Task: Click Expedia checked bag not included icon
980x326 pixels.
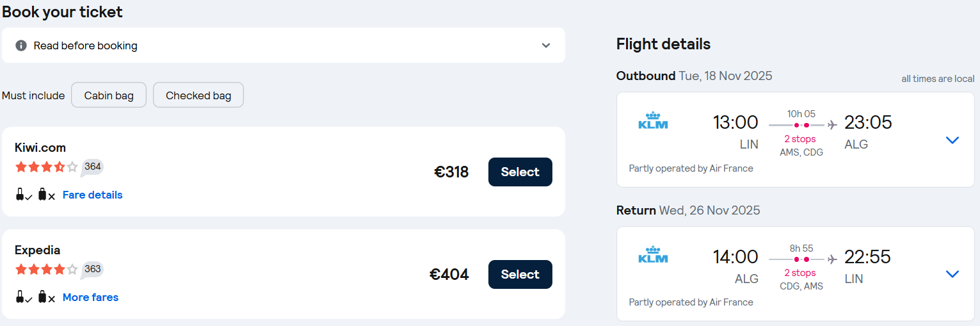Action: (46, 297)
